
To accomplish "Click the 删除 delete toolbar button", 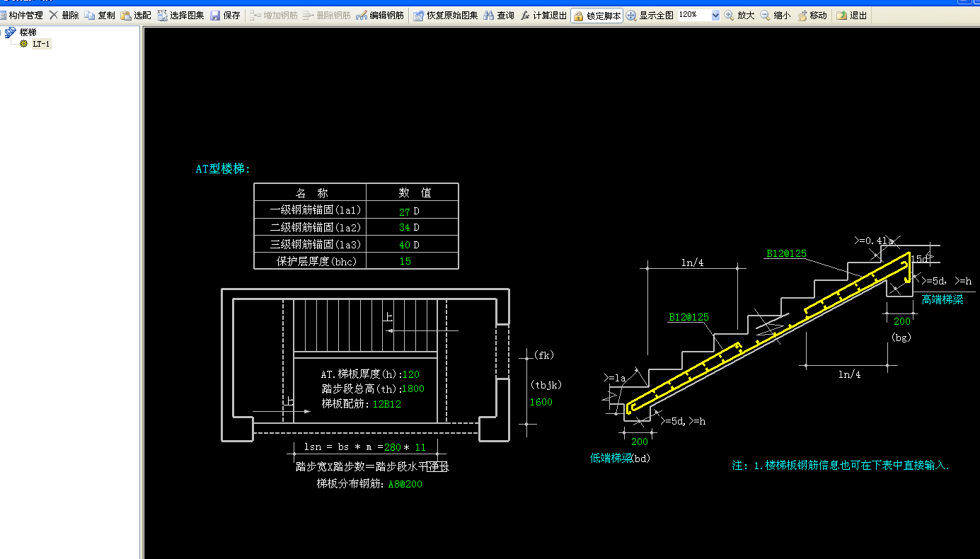I will 64,15.
